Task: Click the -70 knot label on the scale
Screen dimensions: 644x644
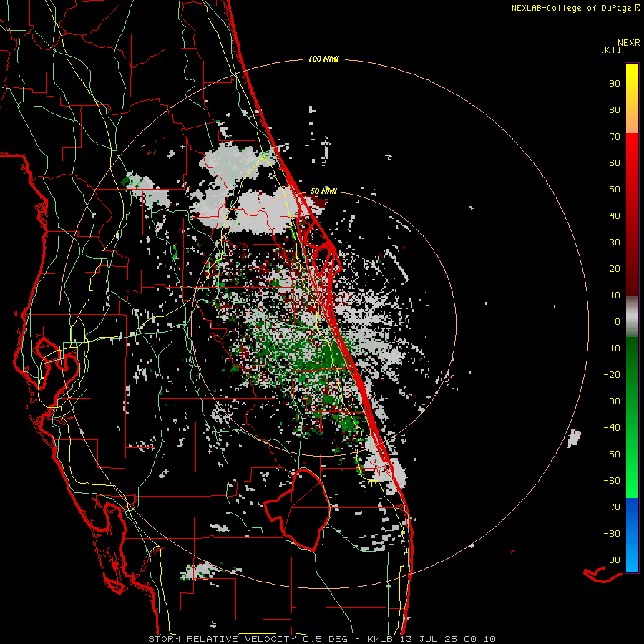Action: click(x=612, y=507)
